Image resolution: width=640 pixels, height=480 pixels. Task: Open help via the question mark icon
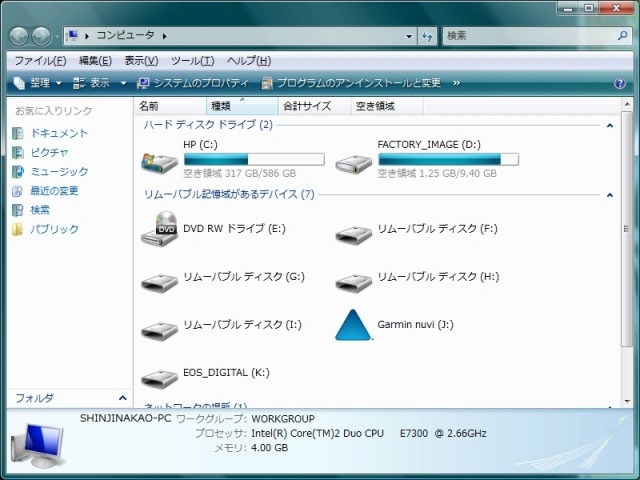(620, 83)
